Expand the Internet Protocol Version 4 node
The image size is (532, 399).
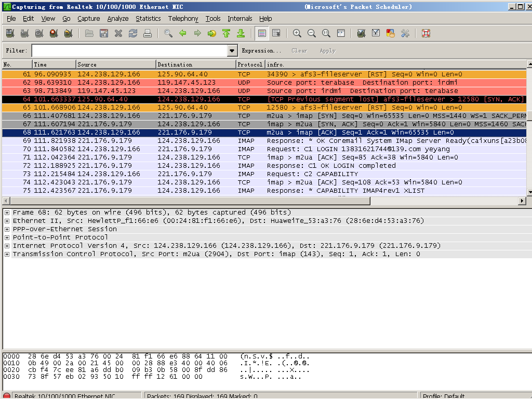(x=7, y=246)
